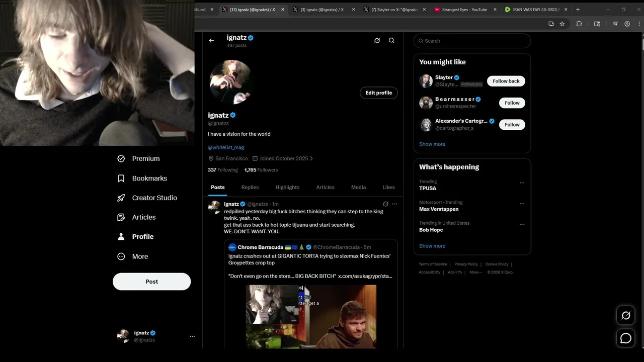The image size is (644, 362).
Task: Open options for Max Verstappen trend
Action: point(522,204)
